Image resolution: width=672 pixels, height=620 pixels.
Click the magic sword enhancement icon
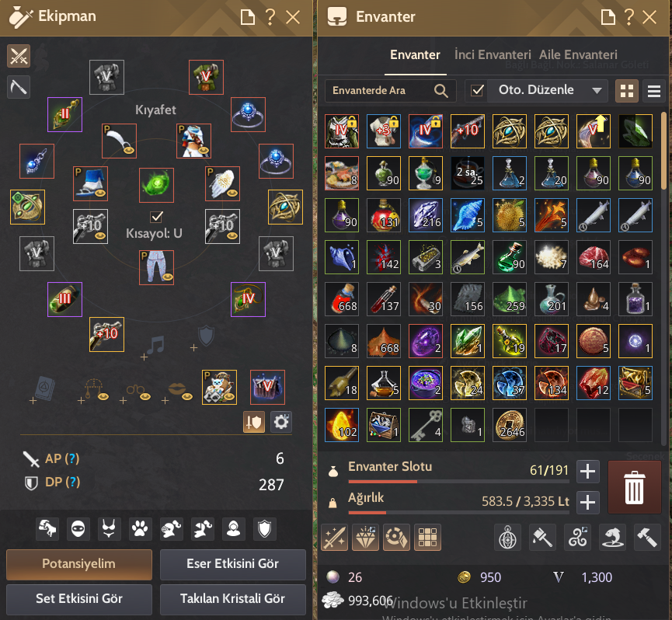pyautogui.click(x=335, y=538)
